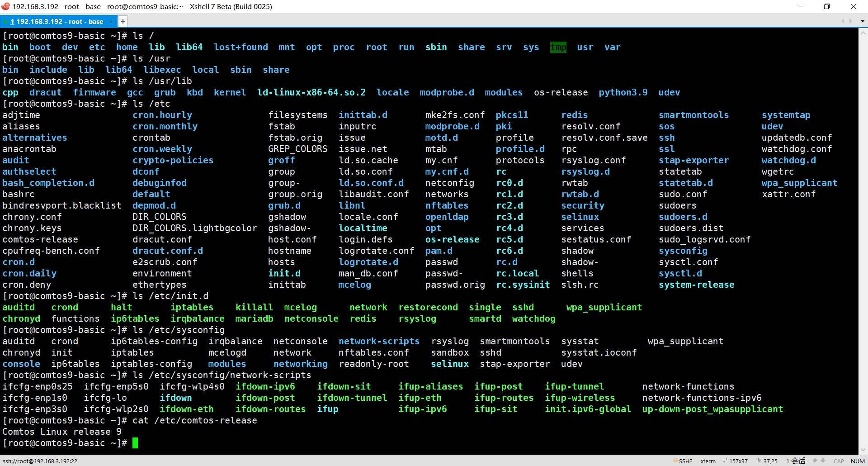
Task: Click the 37,25 cursor position icon
Action: click(759, 460)
